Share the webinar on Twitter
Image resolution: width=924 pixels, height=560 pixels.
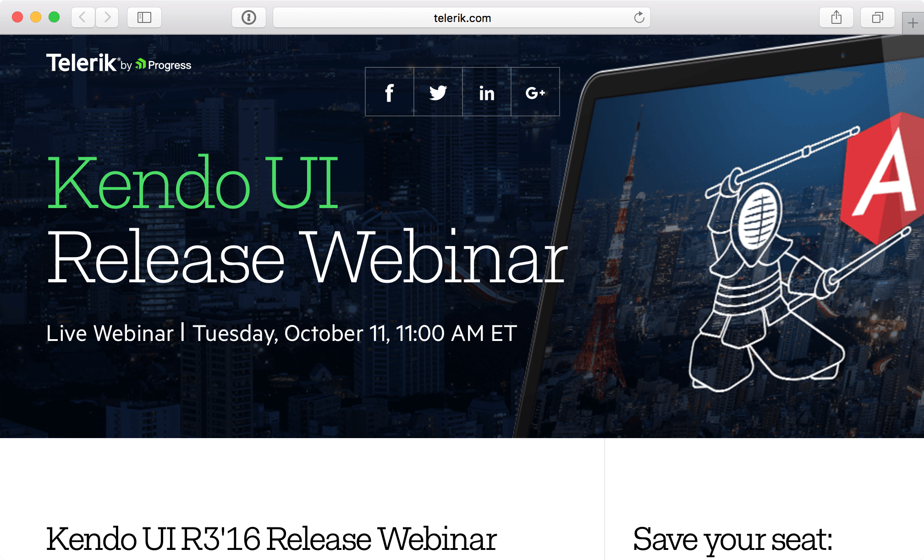click(x=438, y=92)
